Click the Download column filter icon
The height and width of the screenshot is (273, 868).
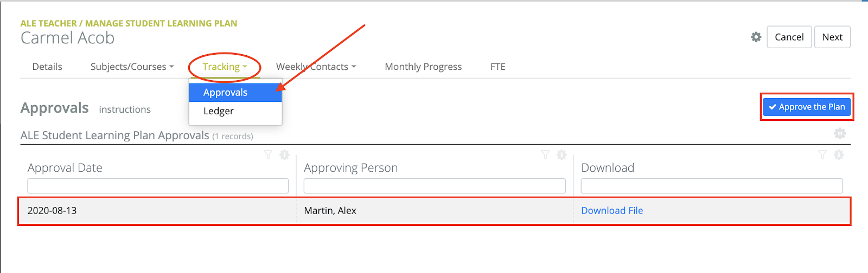point(822,155)
